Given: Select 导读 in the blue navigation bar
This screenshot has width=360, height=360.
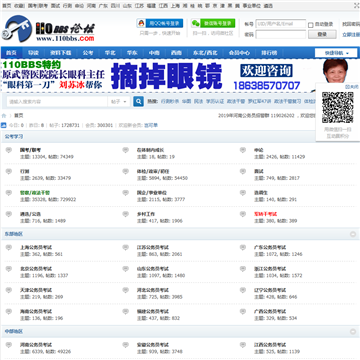Looking at the screenshot, I should point(33,53).
